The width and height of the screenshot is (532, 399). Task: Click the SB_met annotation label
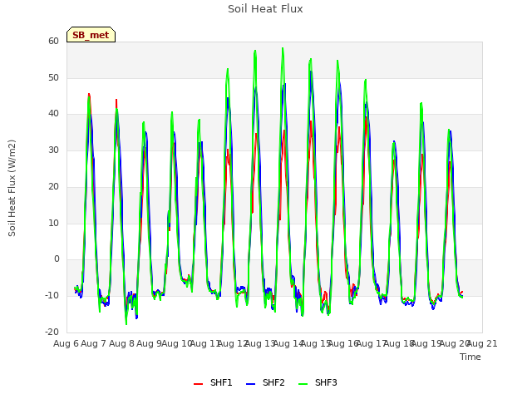click(x=91, y=35)
